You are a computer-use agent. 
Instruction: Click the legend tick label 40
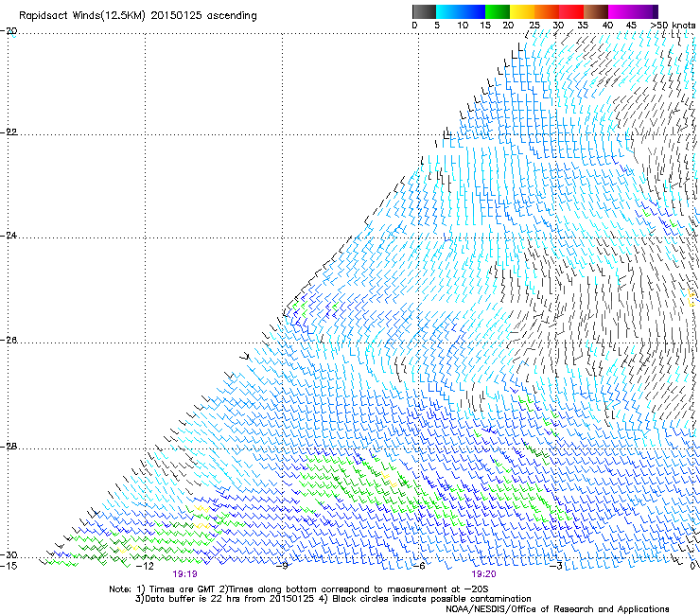point(607,26)
